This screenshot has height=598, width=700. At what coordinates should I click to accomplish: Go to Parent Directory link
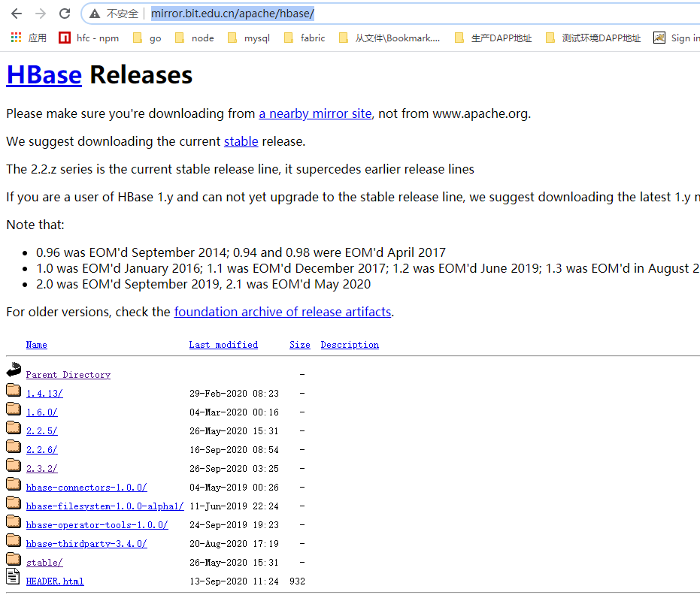68,375
